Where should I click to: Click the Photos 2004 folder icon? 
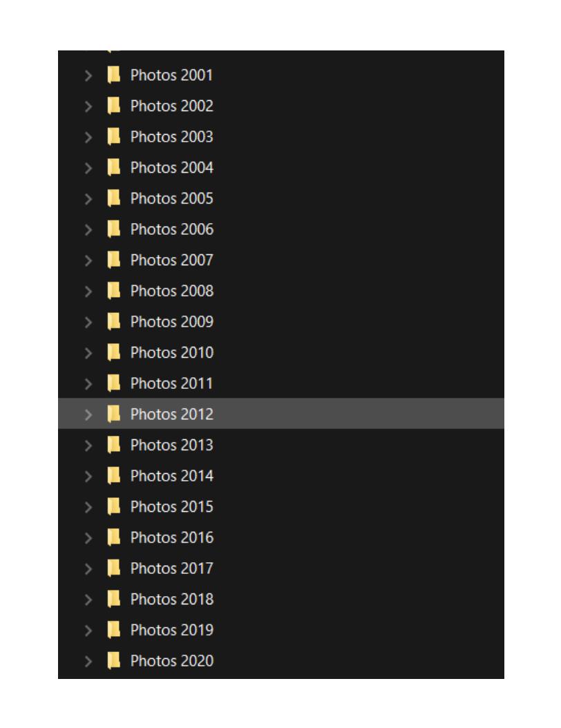114,167
